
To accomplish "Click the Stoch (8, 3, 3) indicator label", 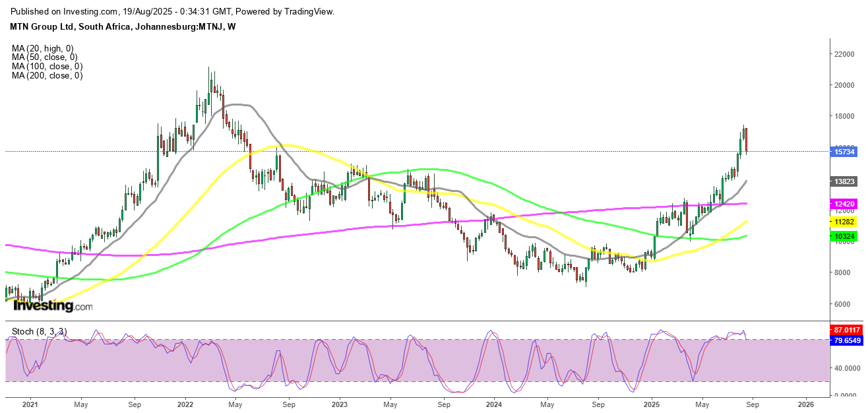I will click(x=38, y=331).
